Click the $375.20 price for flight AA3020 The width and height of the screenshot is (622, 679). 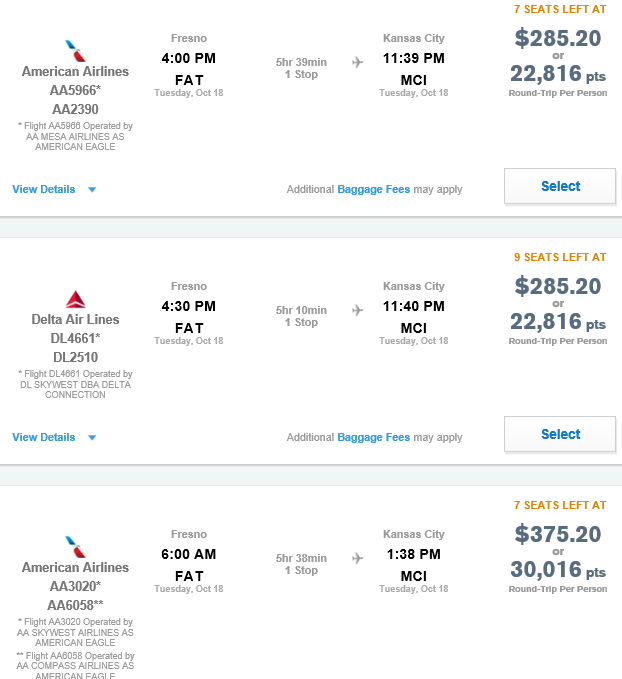click(x=558, y=534)
